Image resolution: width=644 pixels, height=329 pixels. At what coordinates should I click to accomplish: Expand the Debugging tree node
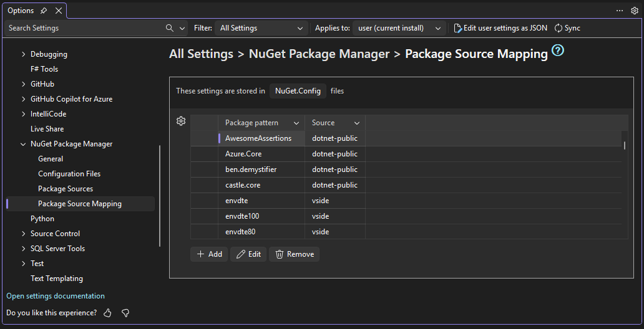click(x=24, y=54)
